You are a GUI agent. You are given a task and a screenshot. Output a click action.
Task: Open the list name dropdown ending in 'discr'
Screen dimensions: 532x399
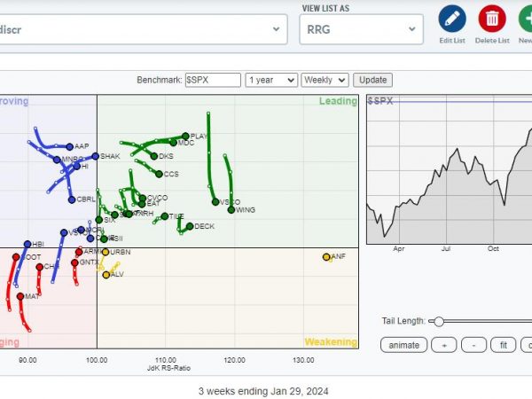pyautogui.click(x=144, y=29)
